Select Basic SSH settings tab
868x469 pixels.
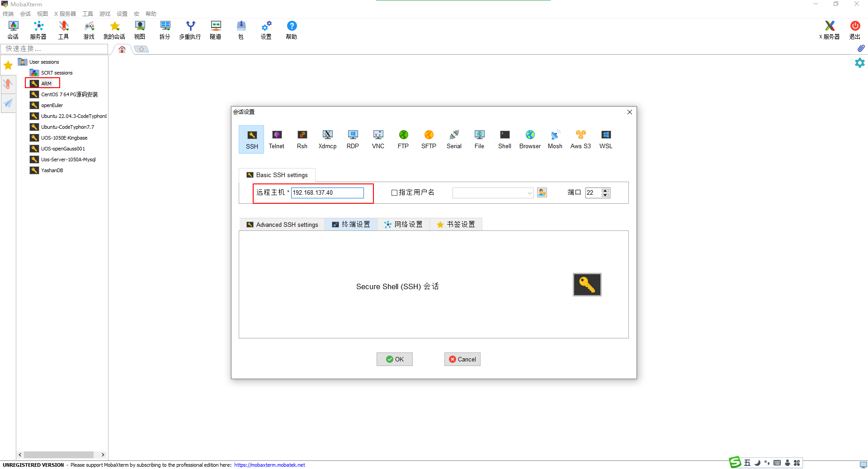[277, 175]
